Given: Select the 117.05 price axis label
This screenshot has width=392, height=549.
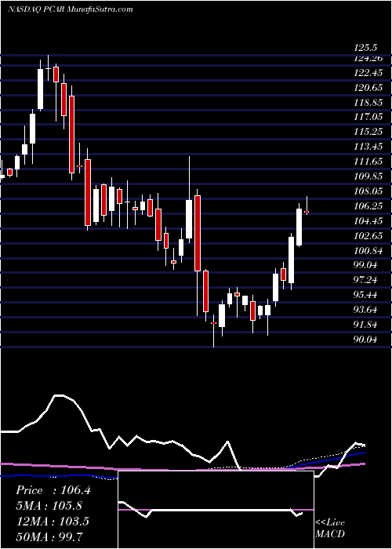Looking at the screenshot, I should pyautogui.click(x=368, y=118).
